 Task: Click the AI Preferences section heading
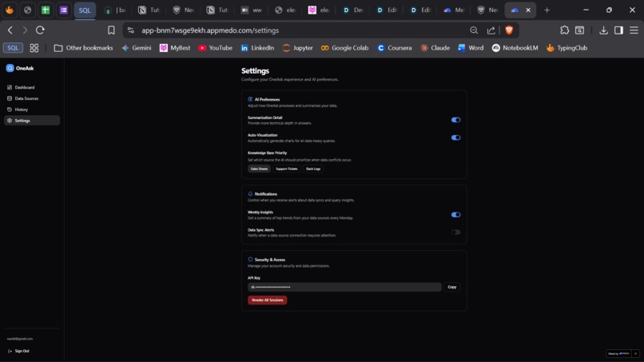pos(267,99)
